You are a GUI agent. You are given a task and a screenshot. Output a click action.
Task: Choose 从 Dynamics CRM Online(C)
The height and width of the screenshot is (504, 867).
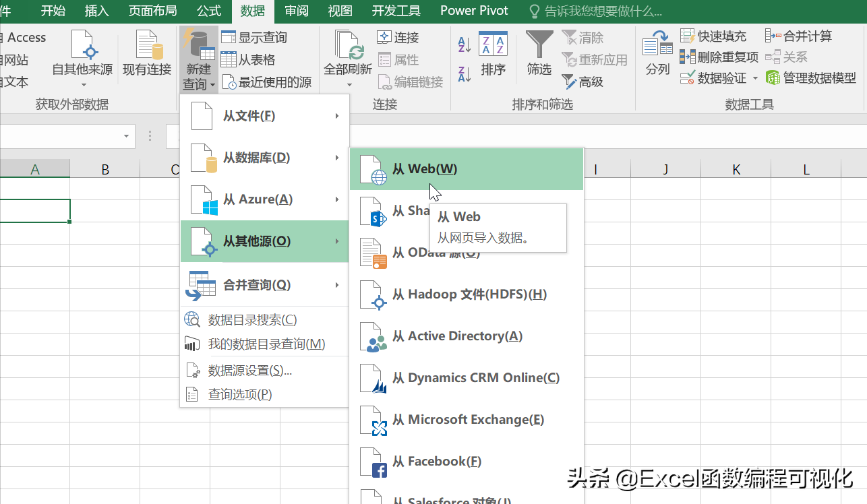point(467,378)
